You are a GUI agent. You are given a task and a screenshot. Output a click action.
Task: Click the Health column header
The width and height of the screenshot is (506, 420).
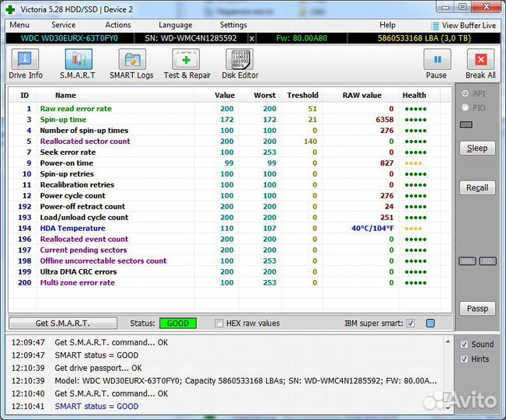point(414,95)
